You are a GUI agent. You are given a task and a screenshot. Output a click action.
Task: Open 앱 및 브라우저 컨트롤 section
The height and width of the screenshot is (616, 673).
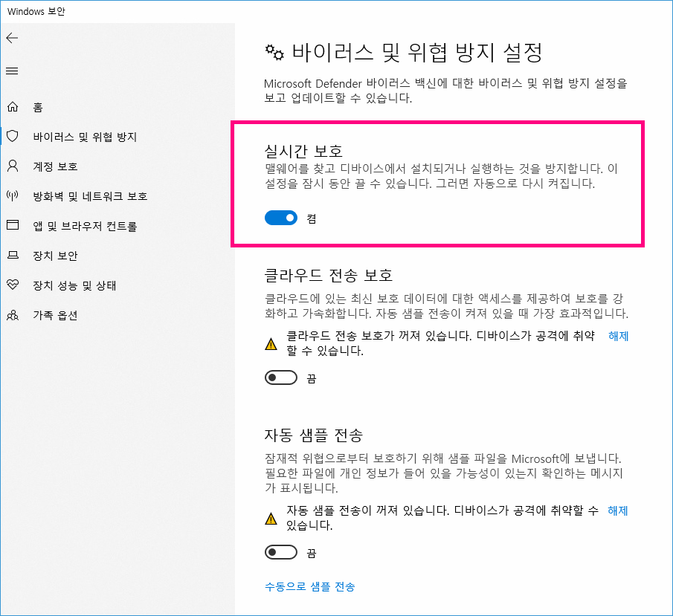[x=85, y=226]
